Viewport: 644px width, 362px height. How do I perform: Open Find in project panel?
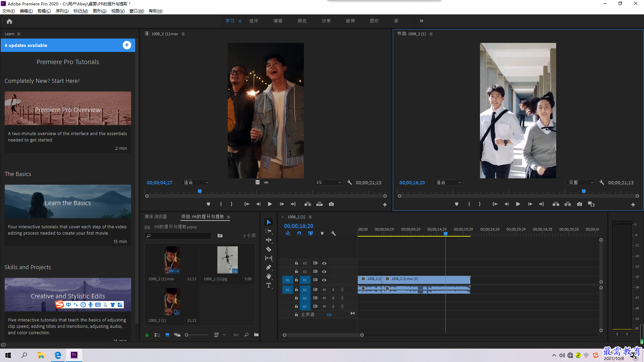pos(247,335)
